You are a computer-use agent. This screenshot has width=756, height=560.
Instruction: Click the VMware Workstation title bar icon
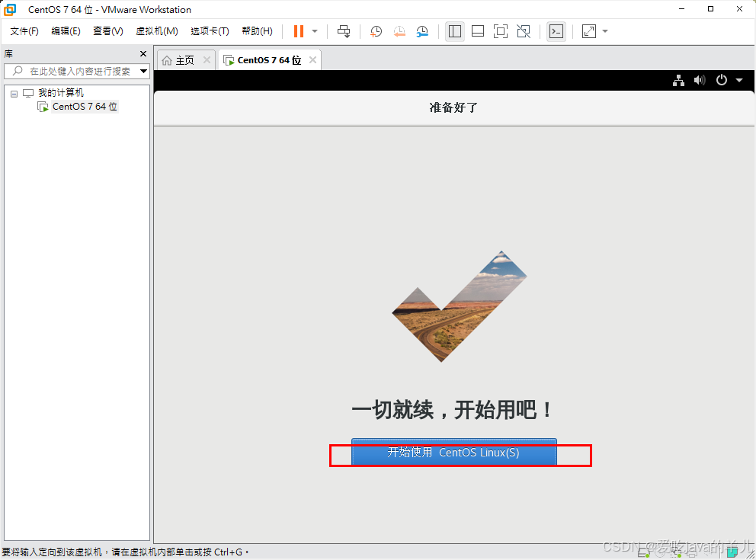pyautogui.click(x=10, y=10)
